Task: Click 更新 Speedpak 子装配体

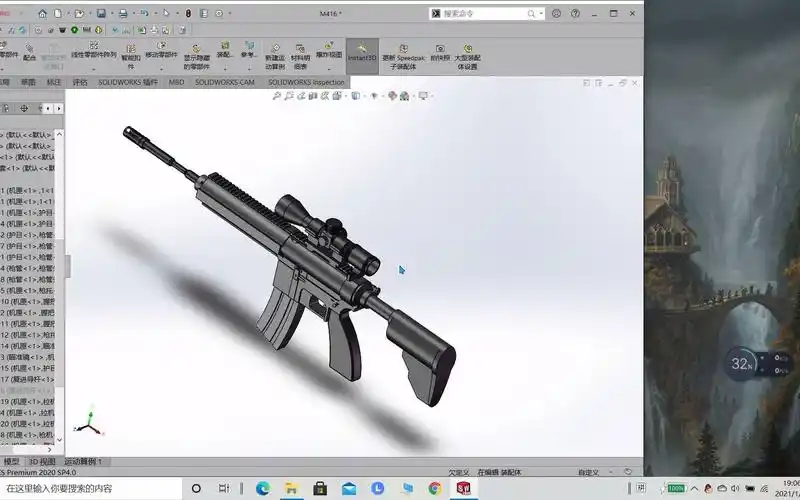Action: point(403,57)
